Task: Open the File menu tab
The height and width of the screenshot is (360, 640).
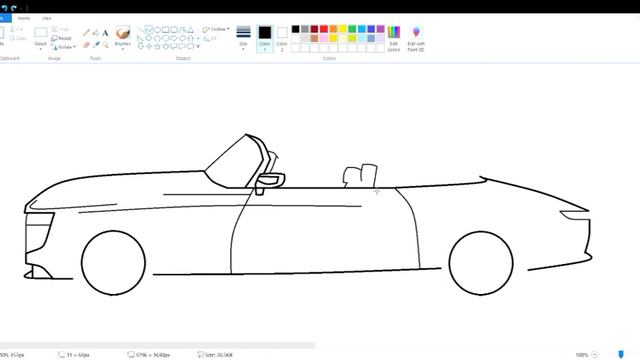Action: point(5,18)
